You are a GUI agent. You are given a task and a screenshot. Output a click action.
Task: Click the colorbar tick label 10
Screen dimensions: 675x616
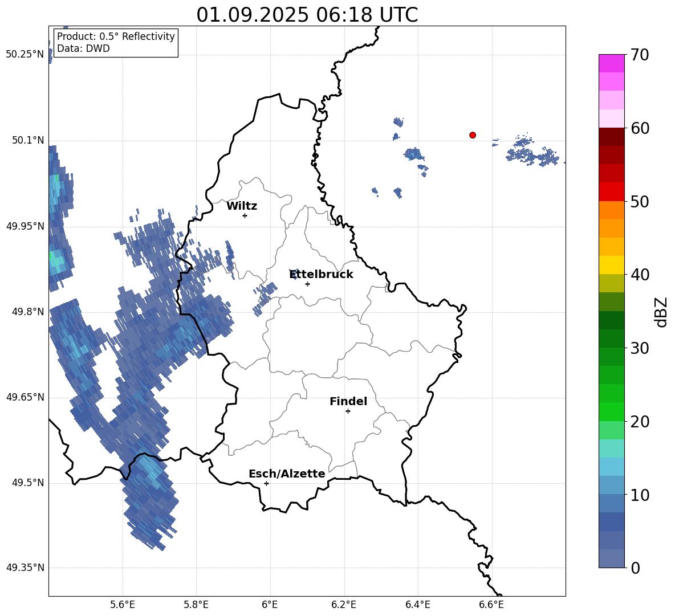[640, 495]
